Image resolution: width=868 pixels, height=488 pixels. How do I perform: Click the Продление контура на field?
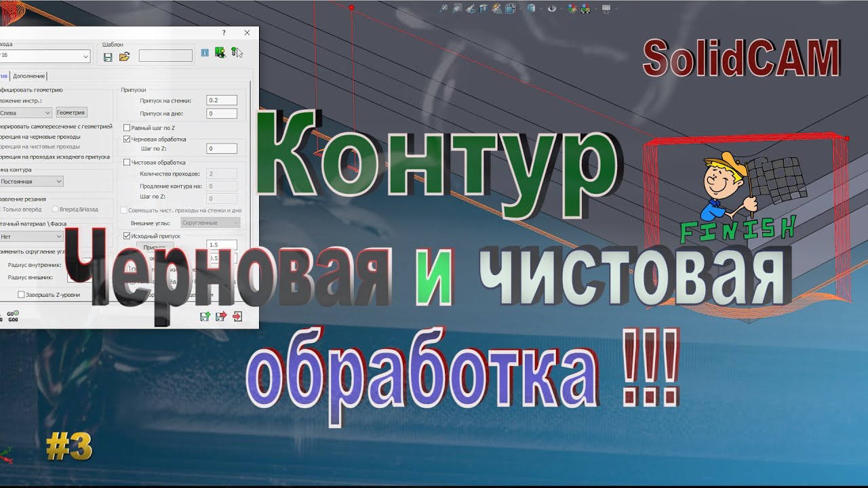tap(222, 186)
